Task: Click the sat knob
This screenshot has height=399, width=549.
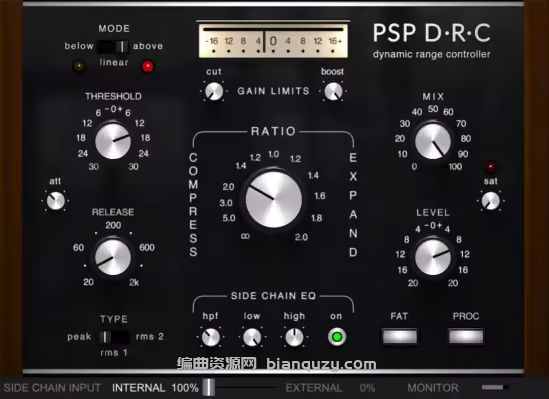Action: tap(491, 201)
